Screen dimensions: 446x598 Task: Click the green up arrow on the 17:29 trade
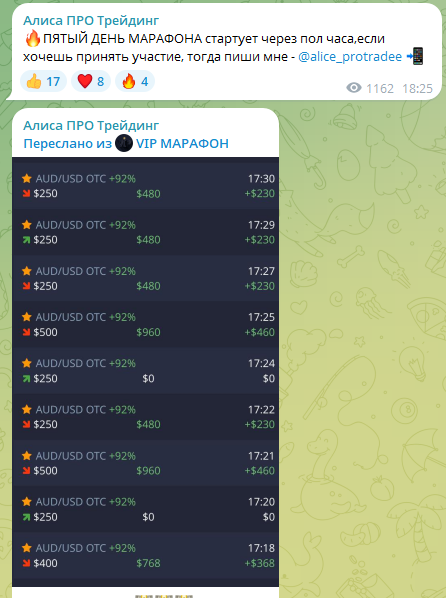click(x=26, y=240)
